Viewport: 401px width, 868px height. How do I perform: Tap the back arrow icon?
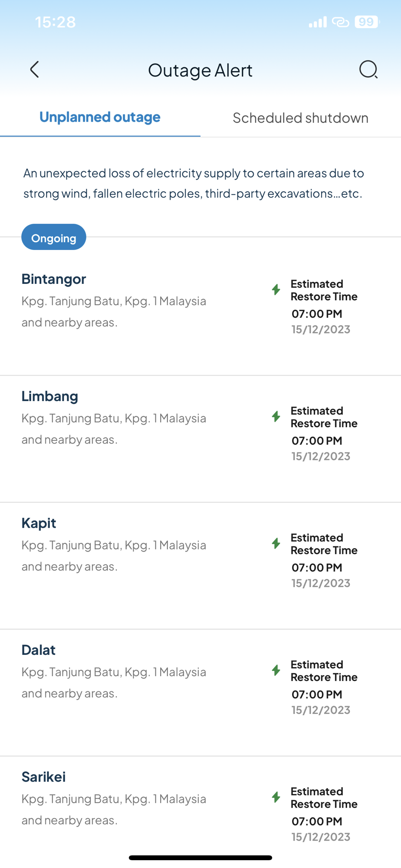pyautogui.click(x=35, y=69)
